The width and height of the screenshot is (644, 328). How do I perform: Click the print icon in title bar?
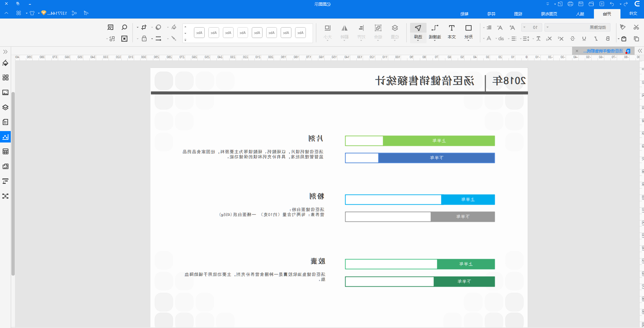(570, 4)
